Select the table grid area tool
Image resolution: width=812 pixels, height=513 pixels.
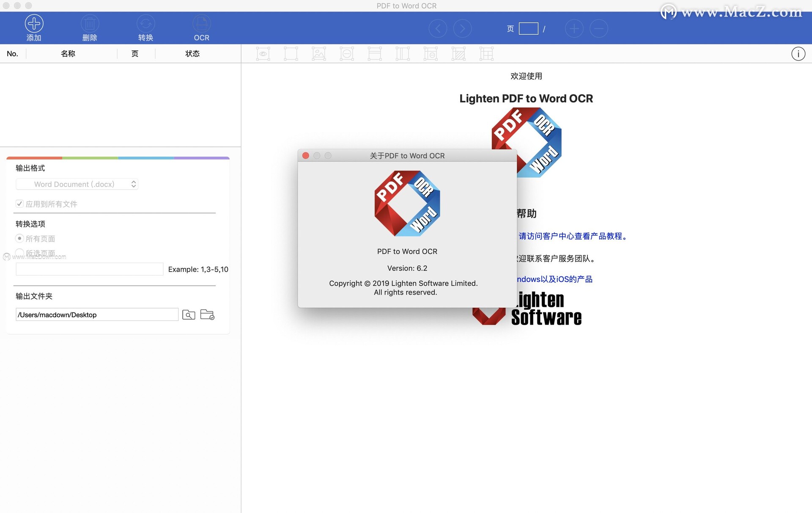click(x=486, y=54)
